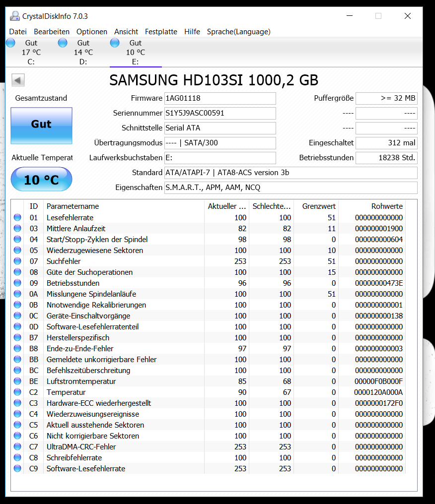Click the ID column header

[34, 206]
